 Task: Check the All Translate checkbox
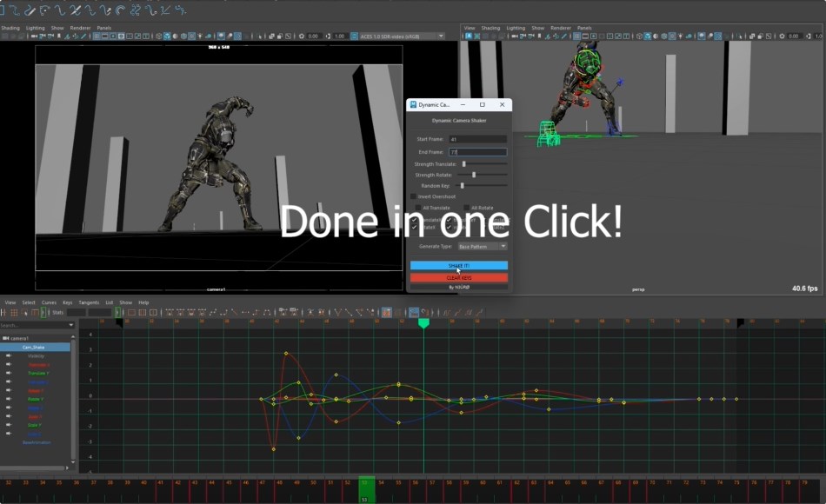click(417, 208)
